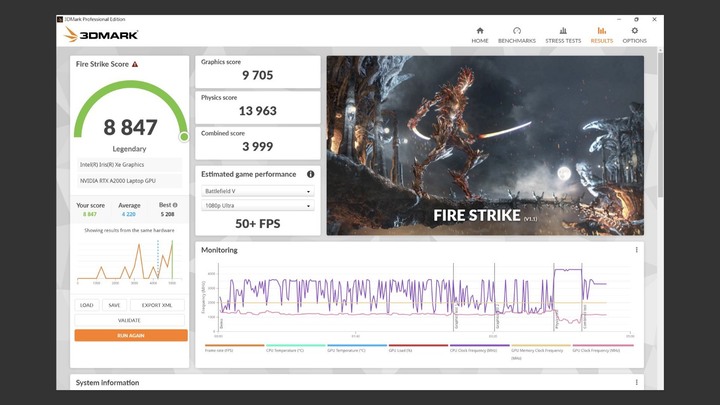Toggle the CPU Clock Frequency legend

479,348
